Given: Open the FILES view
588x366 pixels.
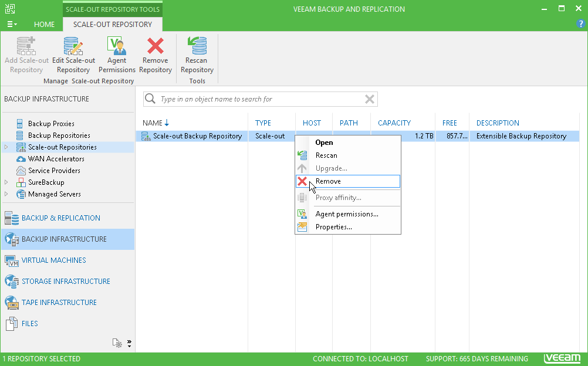Looking at the screenshot, I should (68, 323).
